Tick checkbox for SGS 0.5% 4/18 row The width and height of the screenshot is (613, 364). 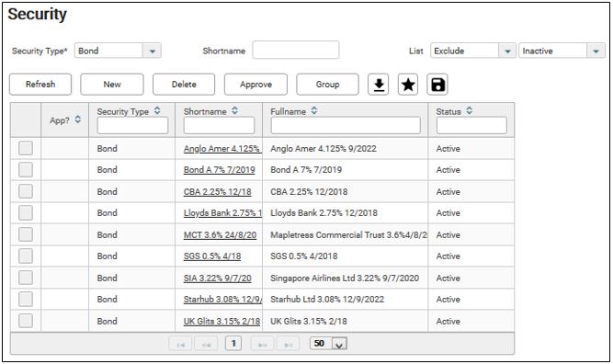(26, 256)
